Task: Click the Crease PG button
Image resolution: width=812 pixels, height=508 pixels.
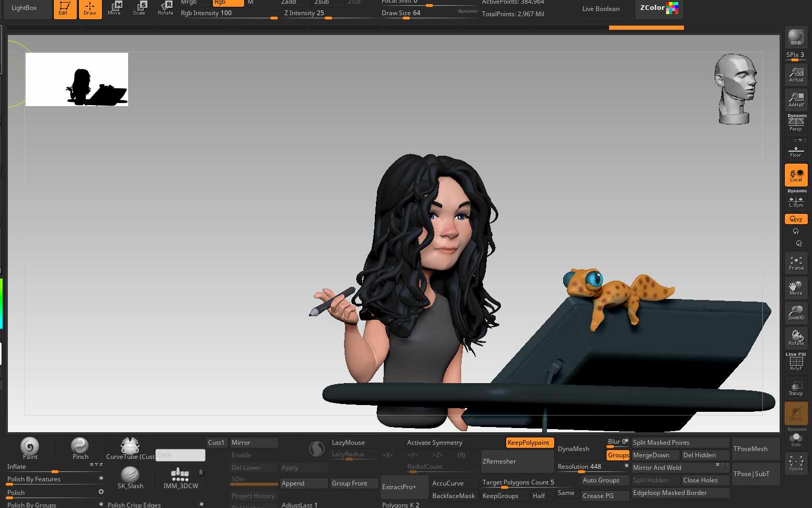Action: 605,496
